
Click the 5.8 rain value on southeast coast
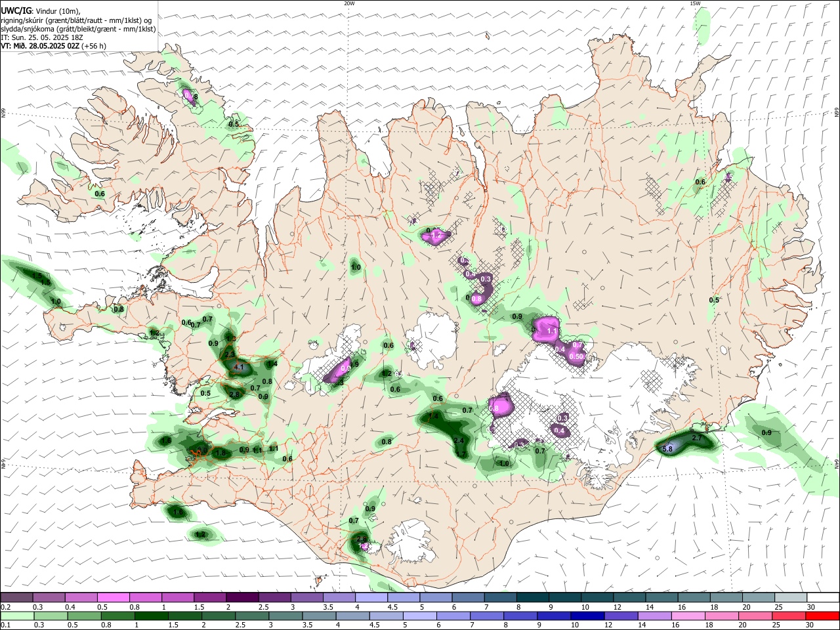(x=668, y=449)
